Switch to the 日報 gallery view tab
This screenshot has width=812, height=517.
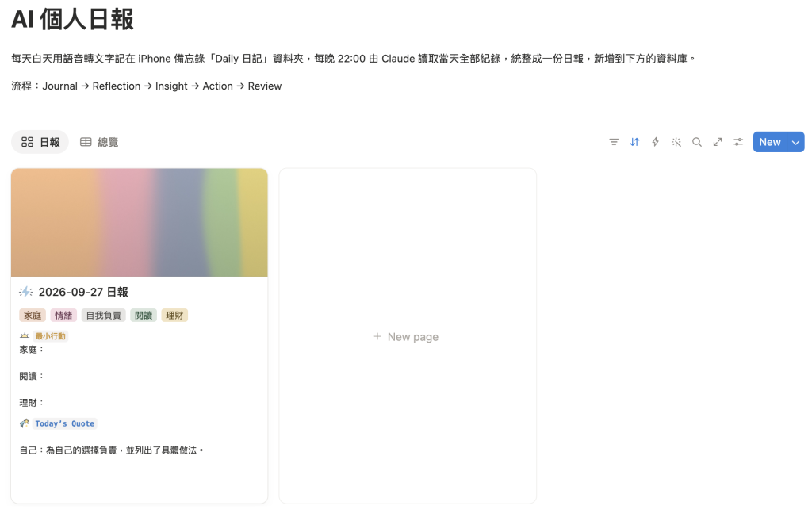click(40, 142)
